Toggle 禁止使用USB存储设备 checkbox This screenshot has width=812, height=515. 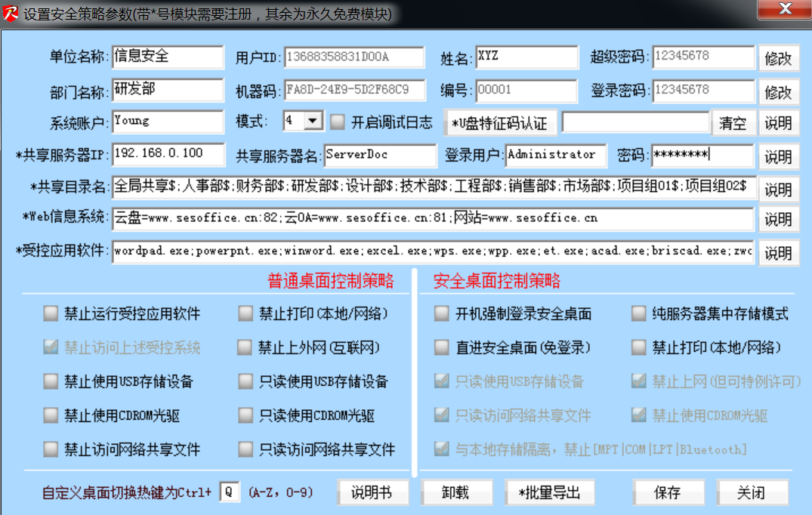pyautogui.click(x=51, y=381)
